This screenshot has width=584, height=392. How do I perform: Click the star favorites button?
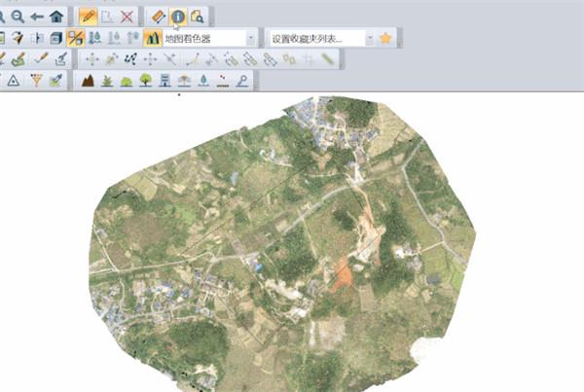(x=385, y=38)
